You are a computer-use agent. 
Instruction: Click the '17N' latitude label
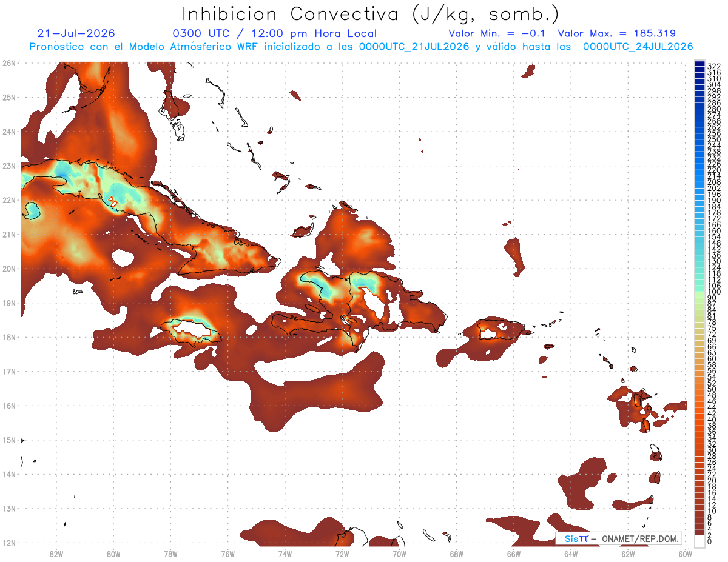pos(8,371)
